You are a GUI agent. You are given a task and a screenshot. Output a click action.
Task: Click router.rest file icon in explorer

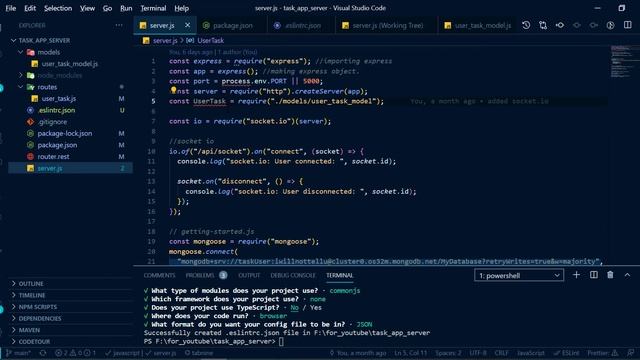(x=30, y=156)
